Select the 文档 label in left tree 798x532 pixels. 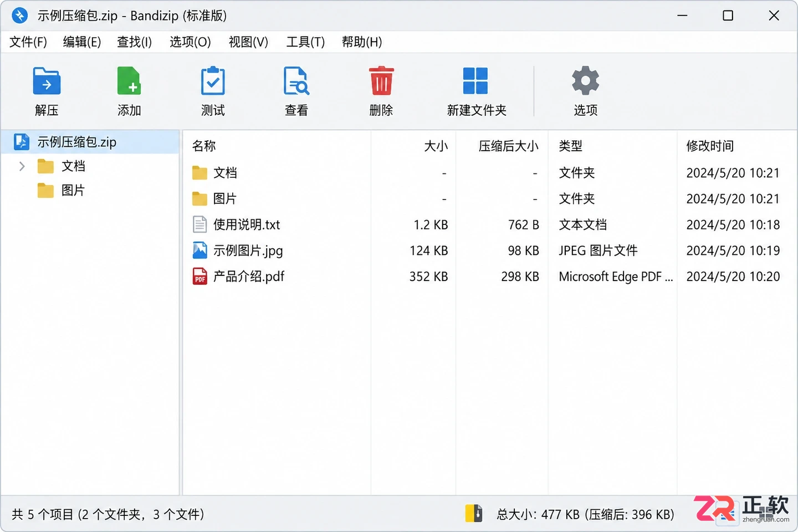pos(73,166)
